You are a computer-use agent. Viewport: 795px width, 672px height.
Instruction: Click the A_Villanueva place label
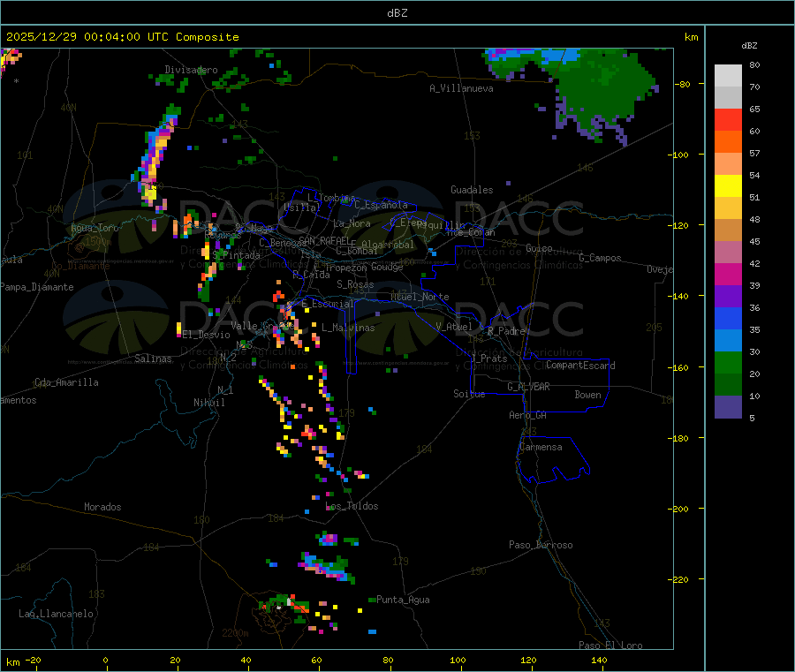point(461,88)
